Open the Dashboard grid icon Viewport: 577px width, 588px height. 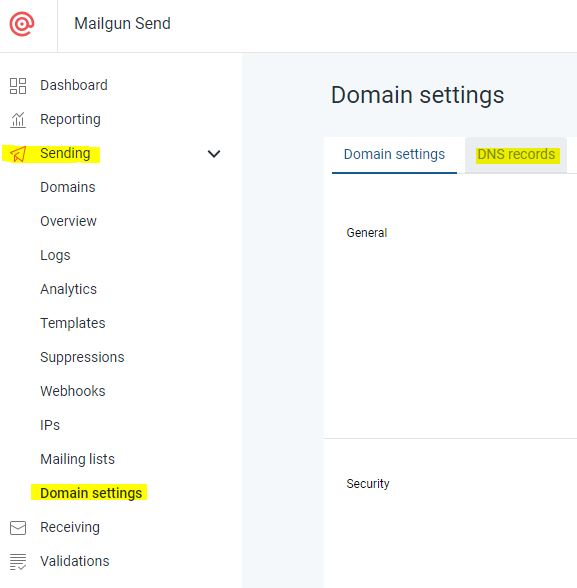pyautogui.click(x=18, y=86)
